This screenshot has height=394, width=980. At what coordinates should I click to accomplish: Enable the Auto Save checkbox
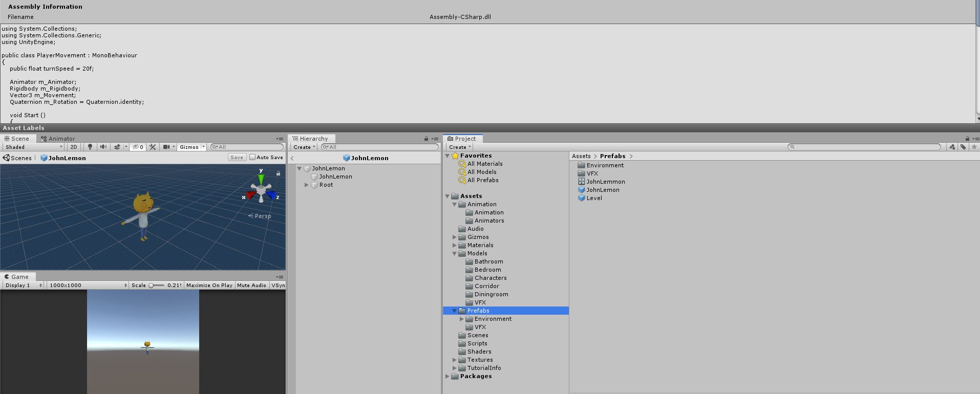click(252, 157)
